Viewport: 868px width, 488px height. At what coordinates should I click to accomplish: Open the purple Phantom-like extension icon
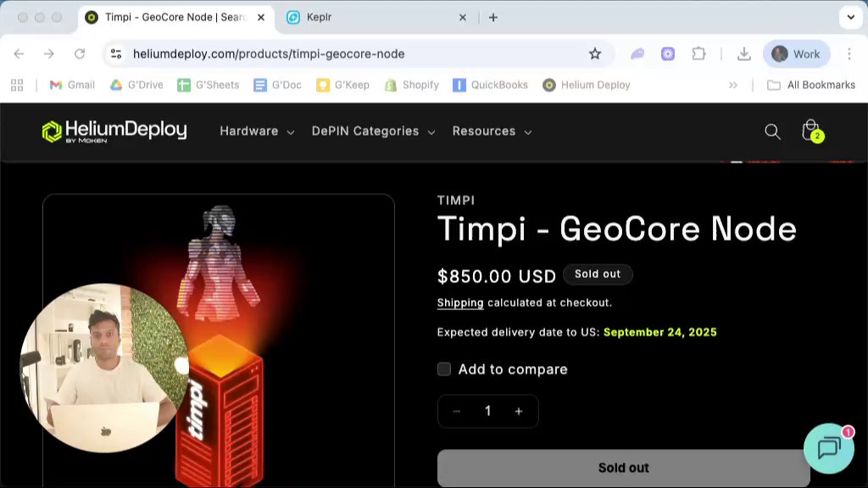tap(637, 53)
